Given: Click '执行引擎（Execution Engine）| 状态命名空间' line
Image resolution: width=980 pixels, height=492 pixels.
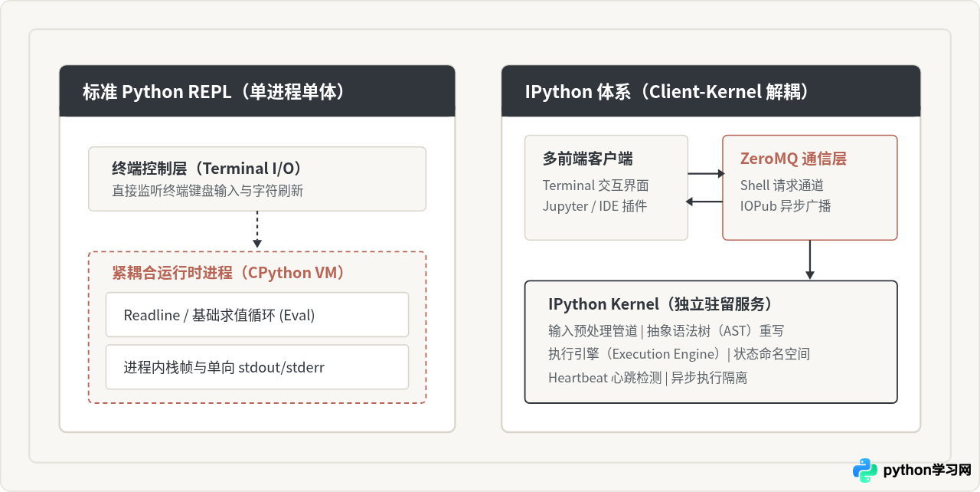Looking at the screenshot, I should coord(679,354).
